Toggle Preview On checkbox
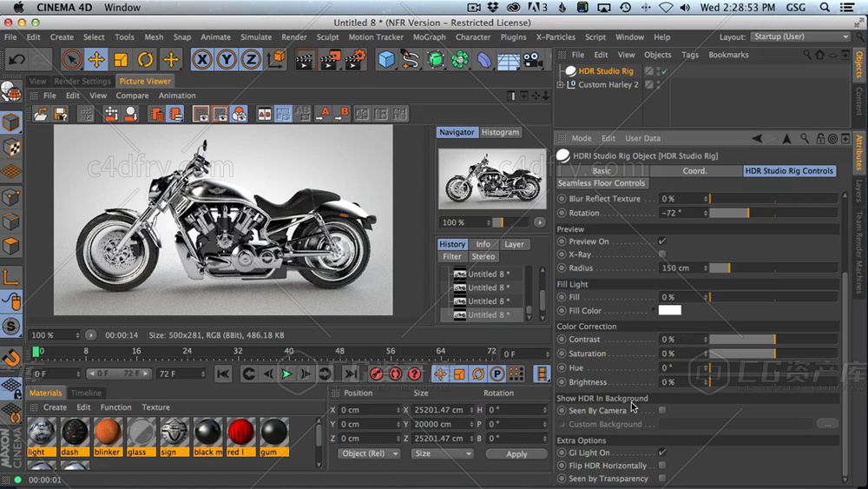 pos(662,241)
